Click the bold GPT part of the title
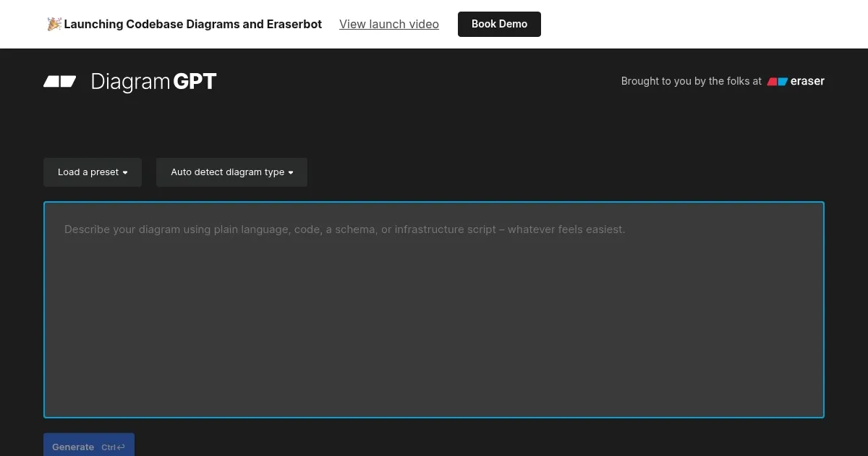This screenshot has height=456, width=868. click(195, 82)
